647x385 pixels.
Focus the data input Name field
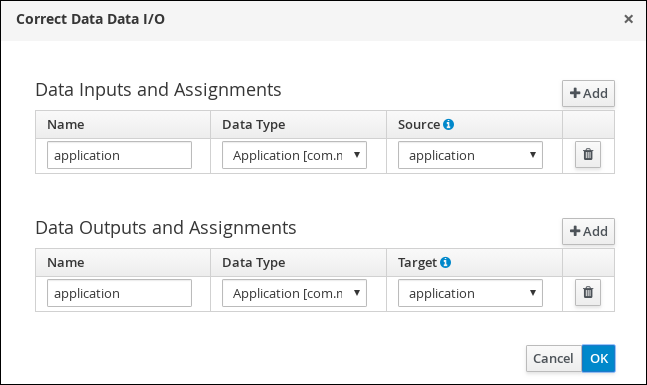[119, 155]
